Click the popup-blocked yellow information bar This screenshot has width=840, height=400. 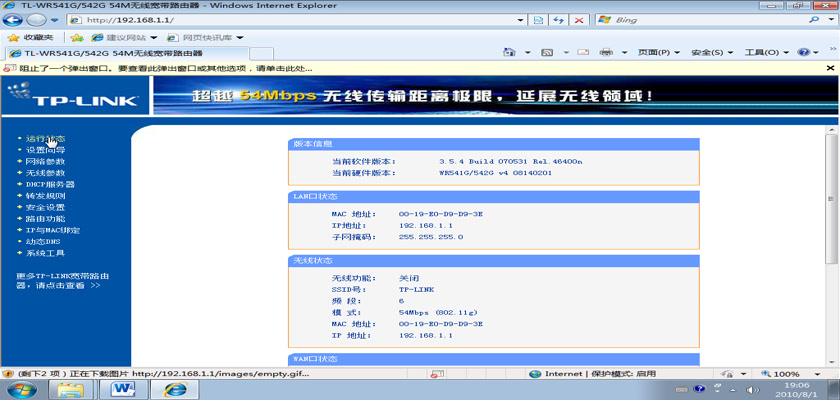click(x=300, y=68)
